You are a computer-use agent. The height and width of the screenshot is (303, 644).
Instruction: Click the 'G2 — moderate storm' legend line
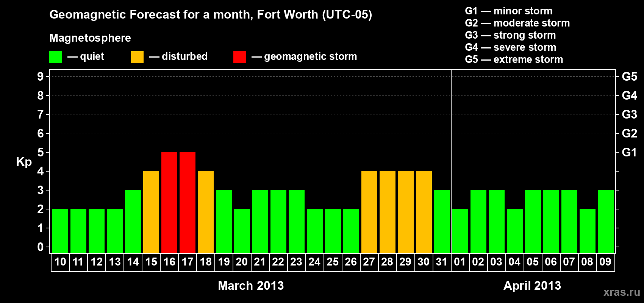[x=517, y=23]
